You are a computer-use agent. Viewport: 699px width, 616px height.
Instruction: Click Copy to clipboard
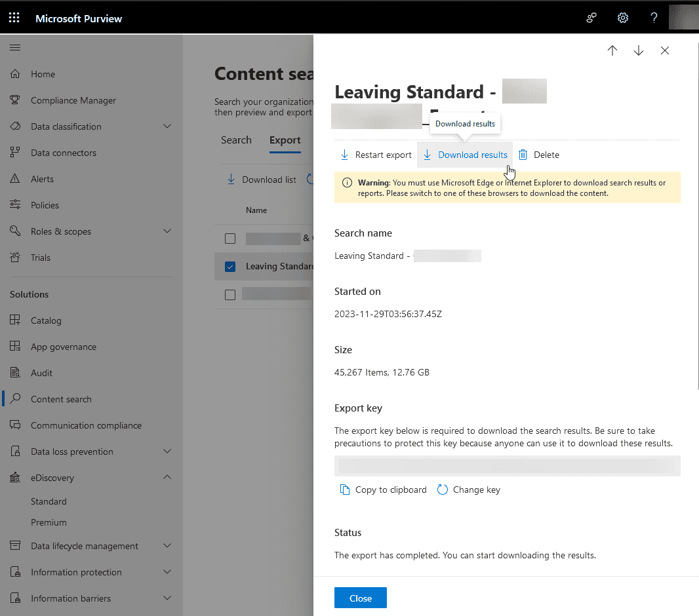[384, 490]
